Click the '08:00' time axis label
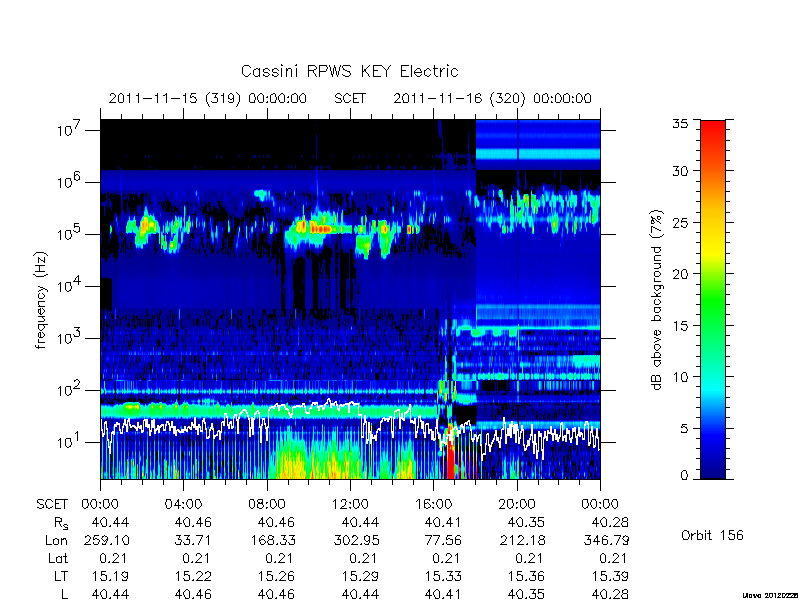800x600 pixels. [267, 504]
